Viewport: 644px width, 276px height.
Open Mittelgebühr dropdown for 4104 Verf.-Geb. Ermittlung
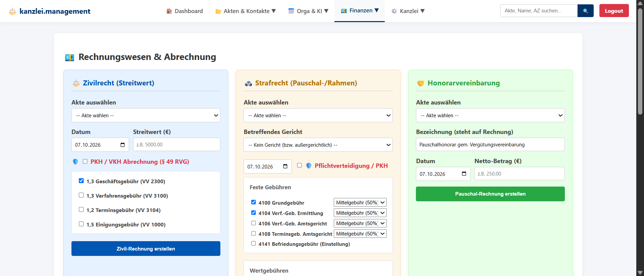(360, 213)
